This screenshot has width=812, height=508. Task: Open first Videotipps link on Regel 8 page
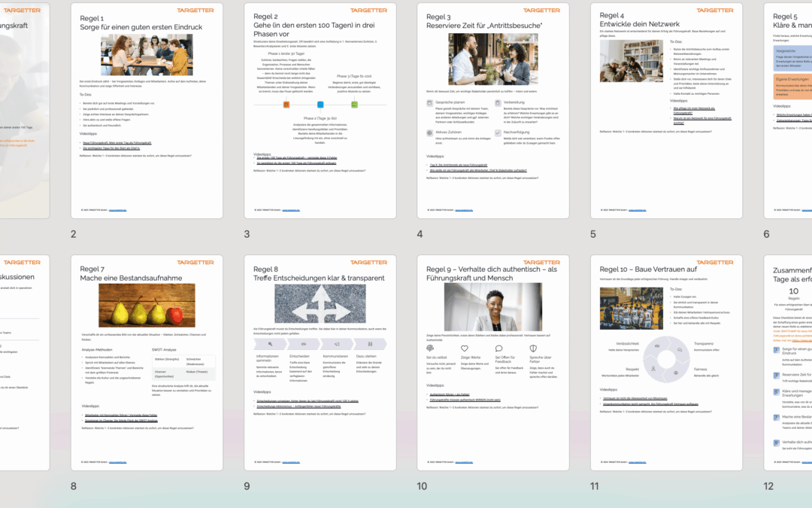[x=308, y=400]
